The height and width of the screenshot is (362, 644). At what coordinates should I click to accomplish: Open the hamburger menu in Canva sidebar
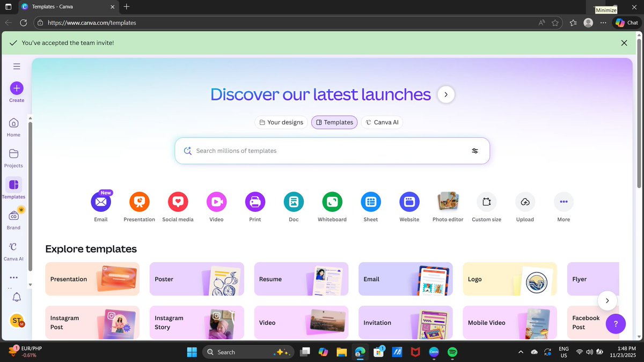17,67
